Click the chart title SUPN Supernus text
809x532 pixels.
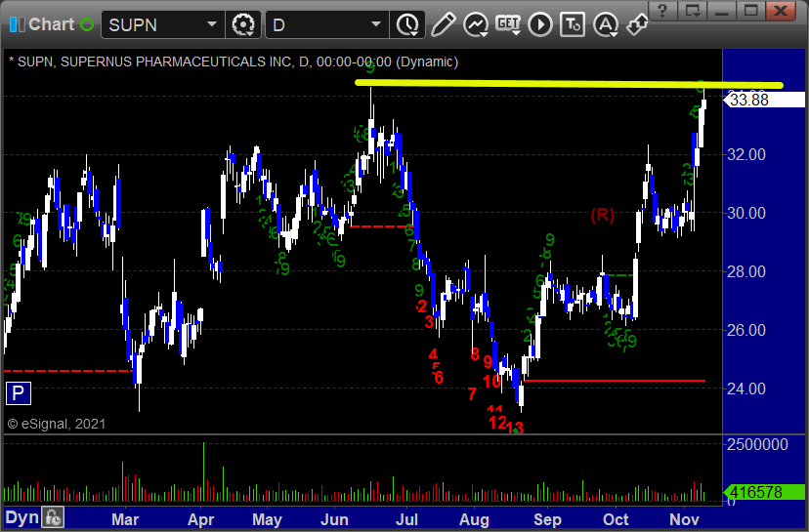pos(234,61)
